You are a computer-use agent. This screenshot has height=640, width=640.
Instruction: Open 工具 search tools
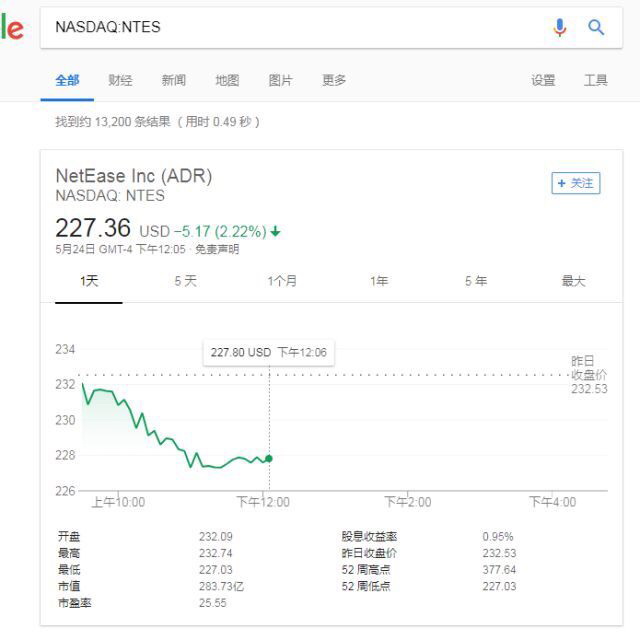[596, 80]
